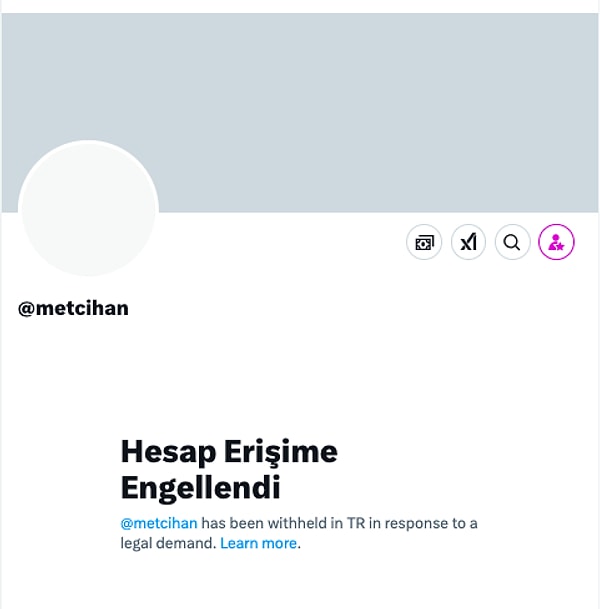Viewport: 600px width, 609px height.
Task: Open the tip jar money icon
Action: (424, 242)
